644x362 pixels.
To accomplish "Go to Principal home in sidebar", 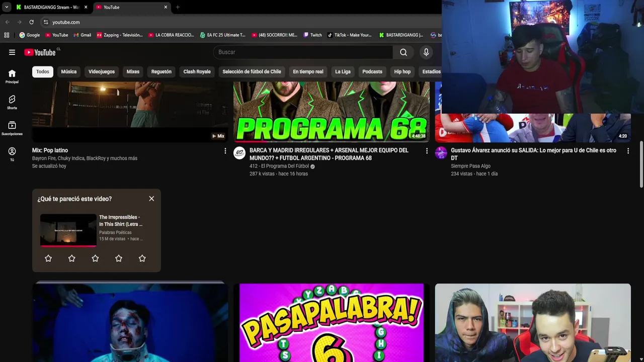I will [12, 76].
